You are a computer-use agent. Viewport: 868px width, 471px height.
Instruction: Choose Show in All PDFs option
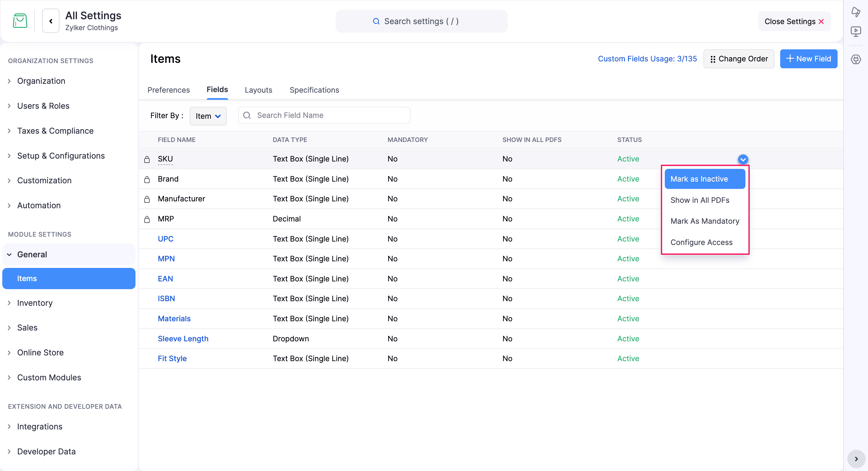tap(705, 200)
